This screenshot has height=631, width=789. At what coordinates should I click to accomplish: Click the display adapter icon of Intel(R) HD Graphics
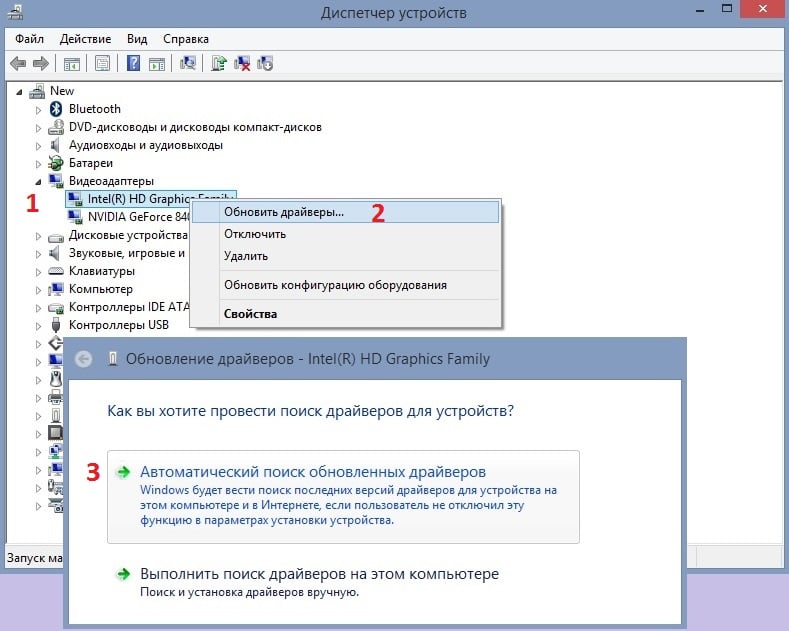pos(75,199)
